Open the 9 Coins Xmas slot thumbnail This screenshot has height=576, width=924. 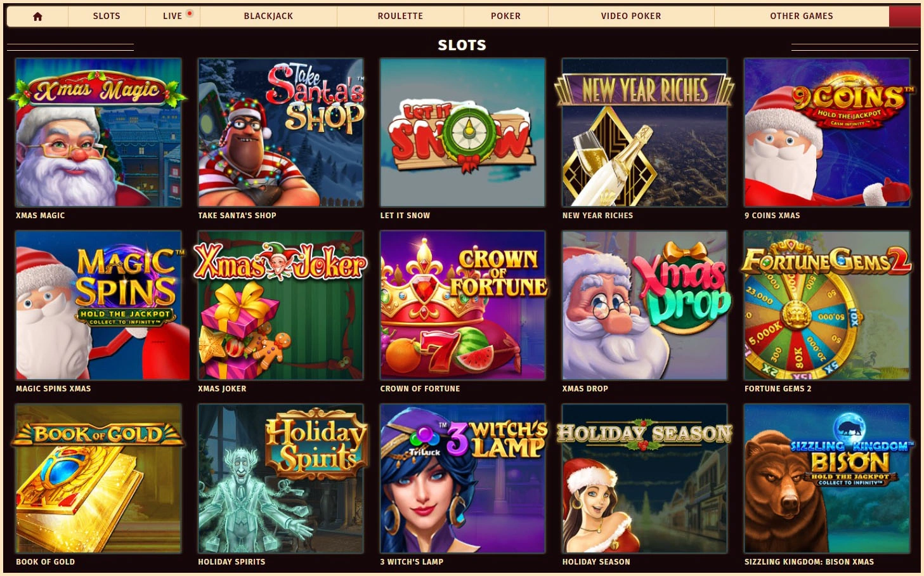[x=827, y=133]
